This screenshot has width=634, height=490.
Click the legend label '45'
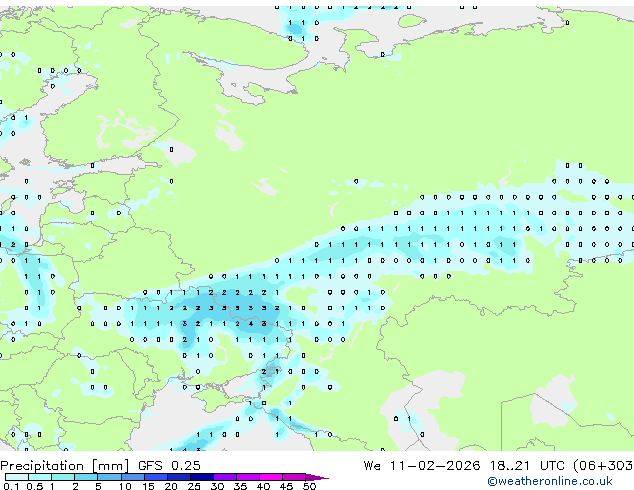click(286, 486)
